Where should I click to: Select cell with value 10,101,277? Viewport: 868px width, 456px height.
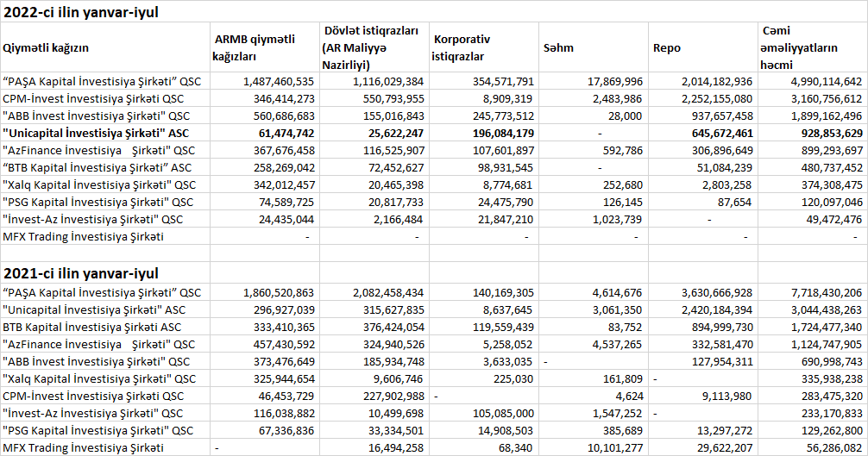(x=594, y=447)
